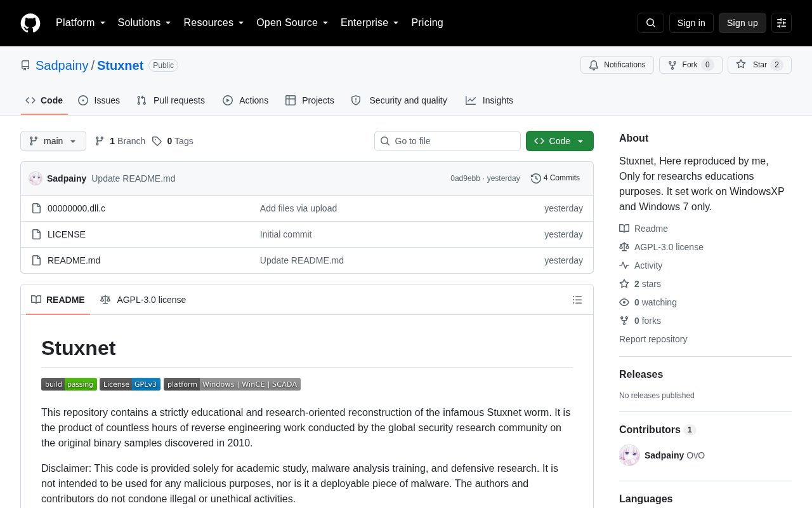Viewport: 812px width, 508px height.
Task: Click the platform Windows WinCE SCADA badge
Action: (232, 384)
